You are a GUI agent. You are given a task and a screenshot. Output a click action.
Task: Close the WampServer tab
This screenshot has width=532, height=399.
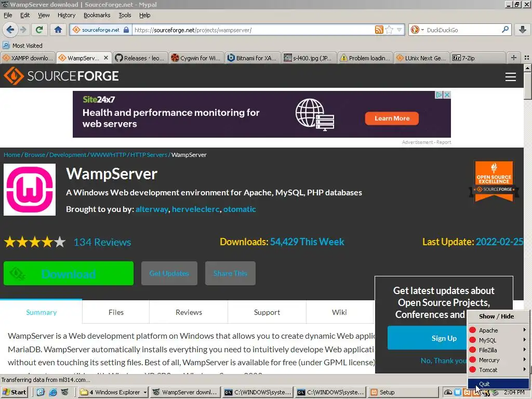click(x=106, y=58)
